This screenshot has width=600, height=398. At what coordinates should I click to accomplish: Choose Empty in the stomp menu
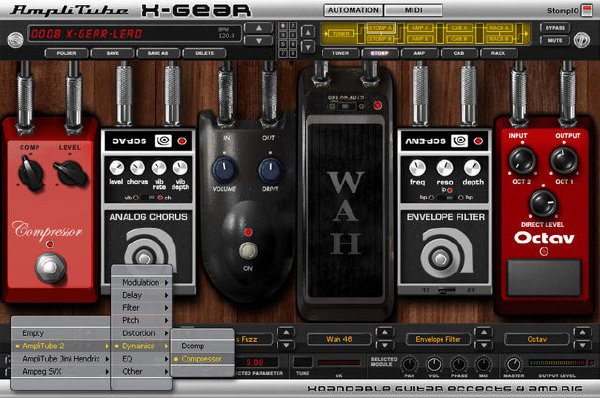[x=61, y=333]
